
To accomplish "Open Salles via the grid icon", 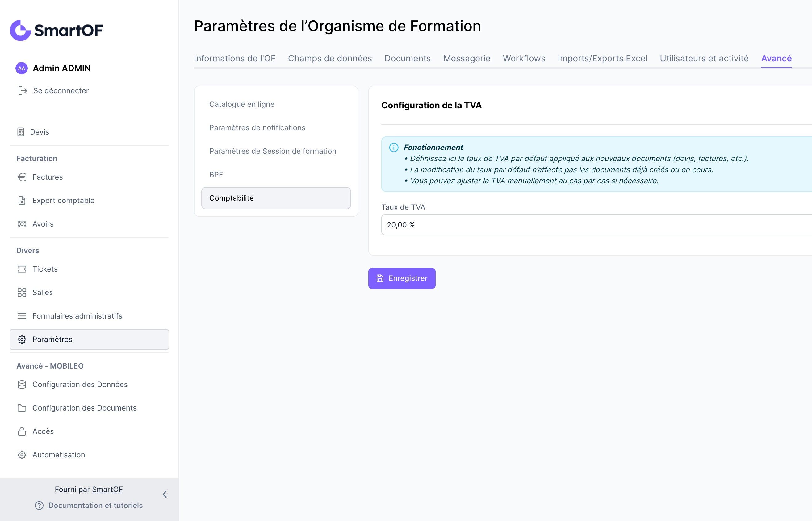I will [x=22, y=292].
